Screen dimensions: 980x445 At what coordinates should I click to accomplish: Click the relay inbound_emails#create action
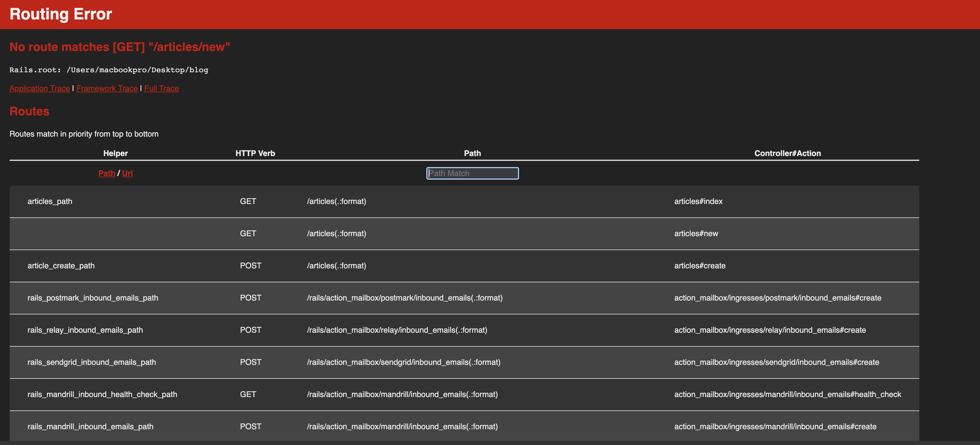pos(770,330)
